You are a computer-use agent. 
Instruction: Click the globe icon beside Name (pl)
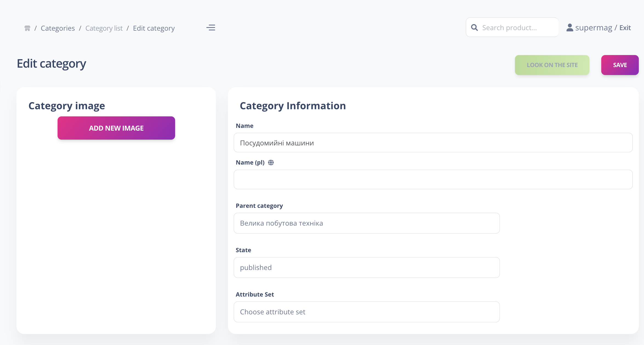point(271,163)
